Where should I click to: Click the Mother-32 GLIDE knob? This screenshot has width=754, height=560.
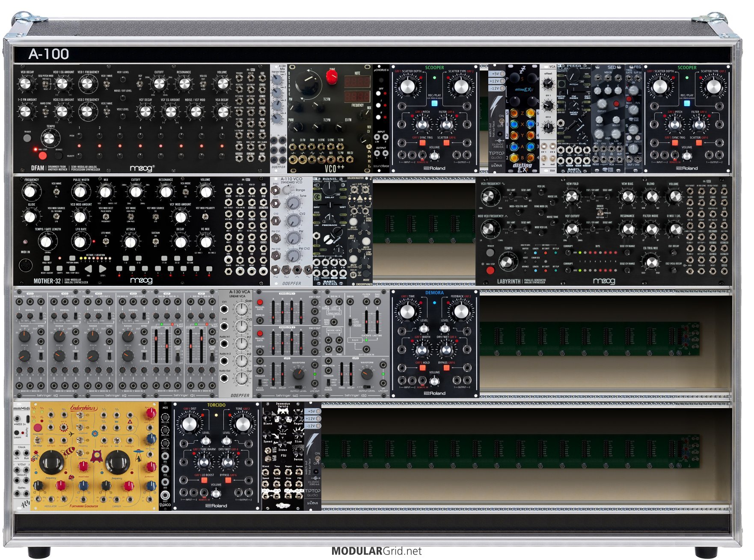30,217
